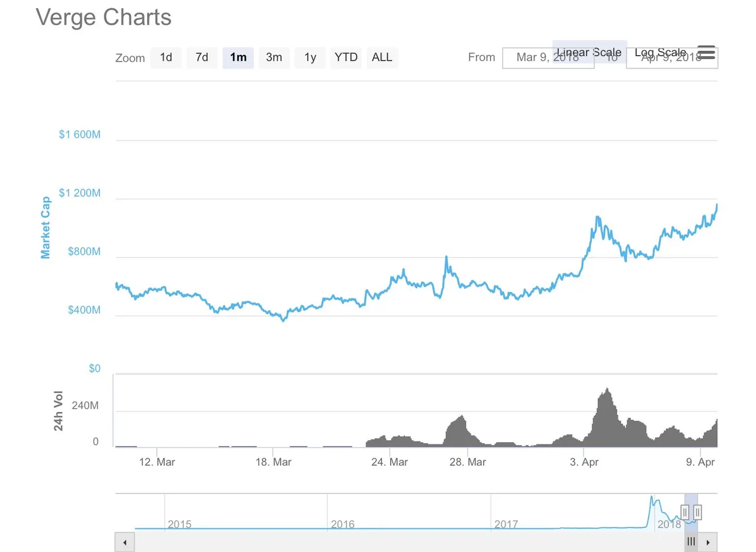This screenshot has height=552, width=756.
Task: Click the $400M axis label
Action: [x=84, y=310]
